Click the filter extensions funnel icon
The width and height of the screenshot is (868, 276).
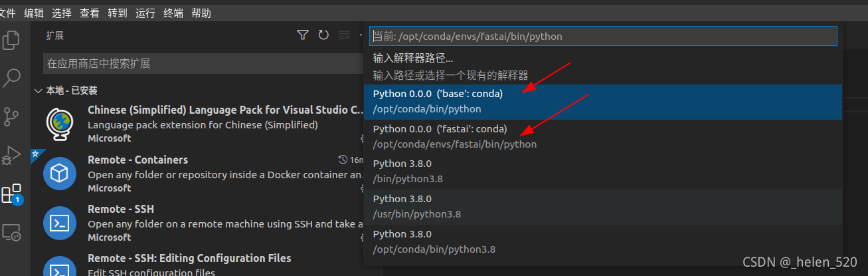point(303,35)
